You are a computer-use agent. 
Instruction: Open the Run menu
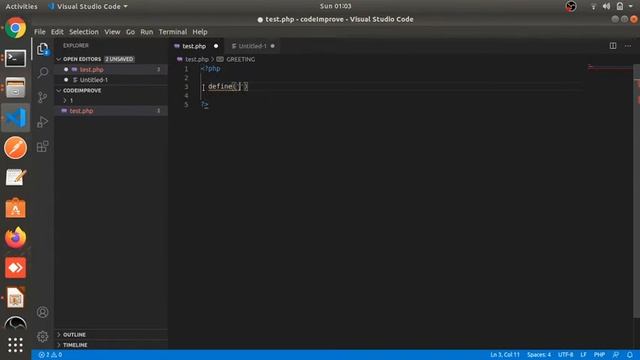click(147, 32)
